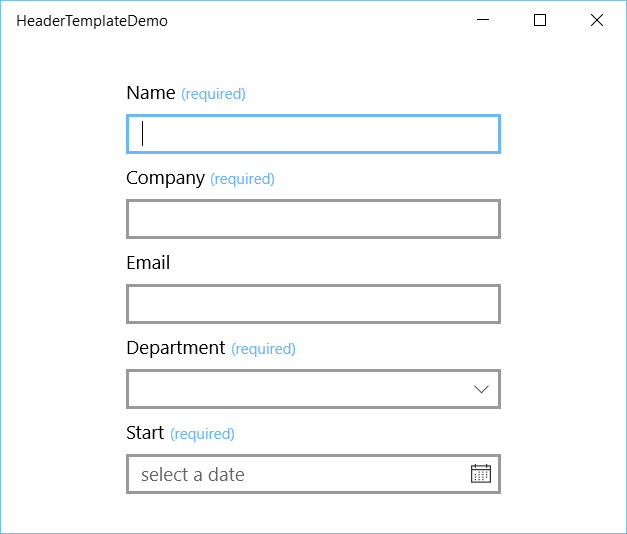Click the HeaderTemplateDemo window title
Image resolution: width=627 pixels, height=534 pixels.
92,21
